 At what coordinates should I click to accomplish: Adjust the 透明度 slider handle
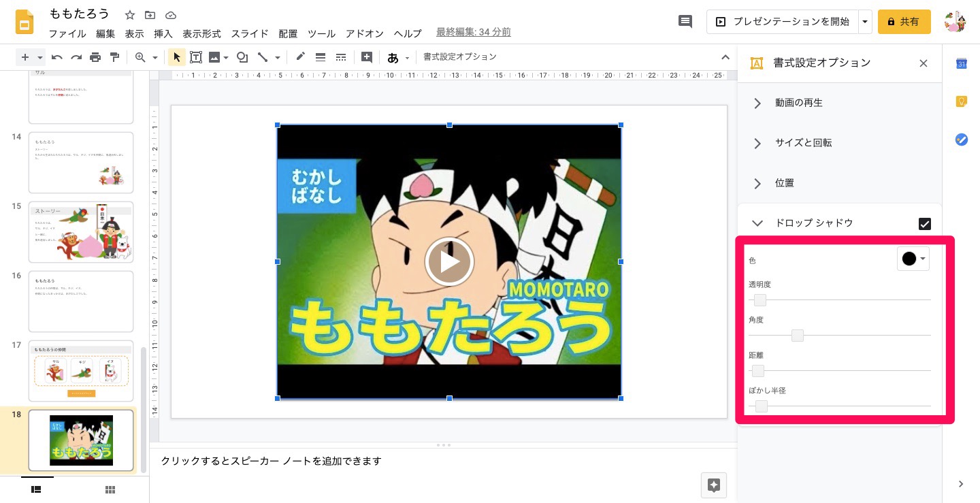760,300
